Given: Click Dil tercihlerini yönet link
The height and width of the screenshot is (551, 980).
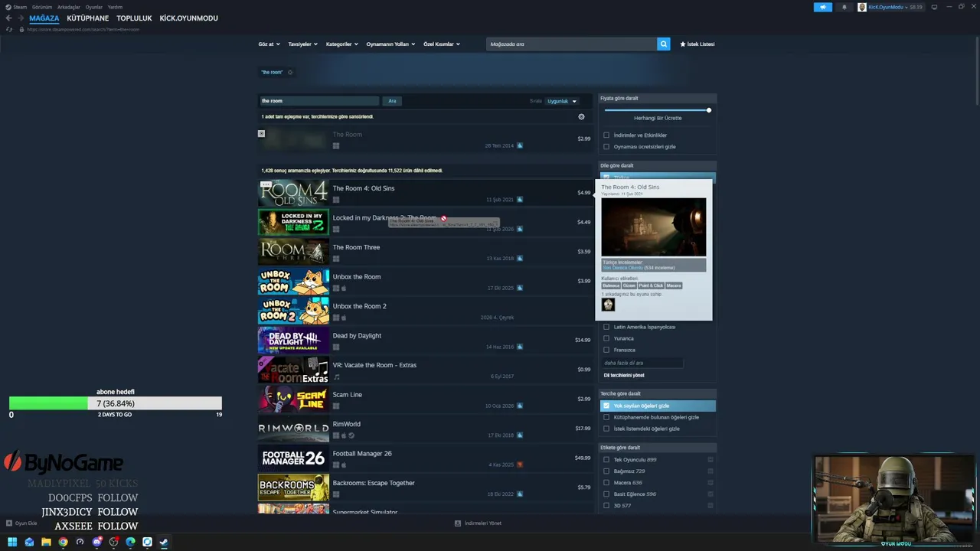Looking at the screenshot, I should click(x=624, y=375).
